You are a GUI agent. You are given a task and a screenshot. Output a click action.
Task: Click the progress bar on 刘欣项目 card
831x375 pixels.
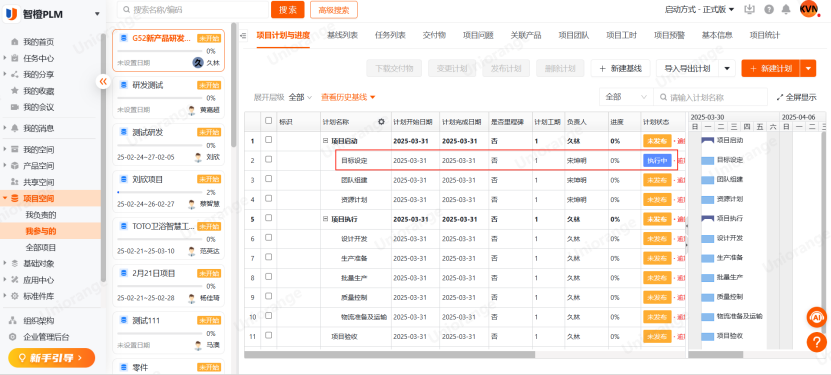pyautogui.click(x=160, y=192)
